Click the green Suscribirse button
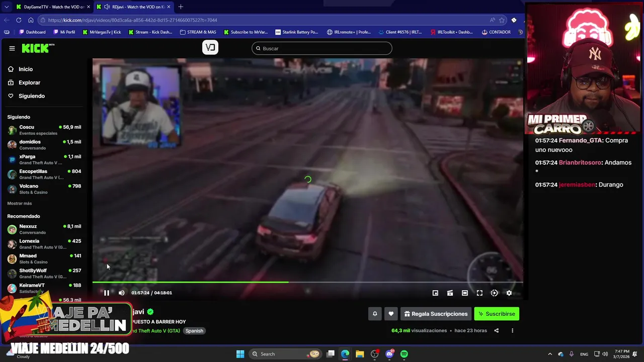Viewport: 644px width, 362px height. pyautogui.click(x=497, y=314)
